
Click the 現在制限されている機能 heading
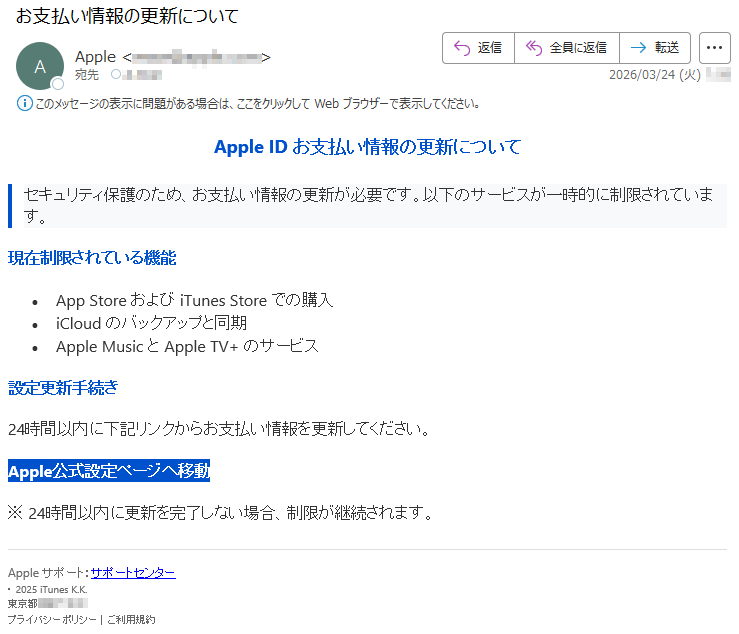[x=92, y=258]
